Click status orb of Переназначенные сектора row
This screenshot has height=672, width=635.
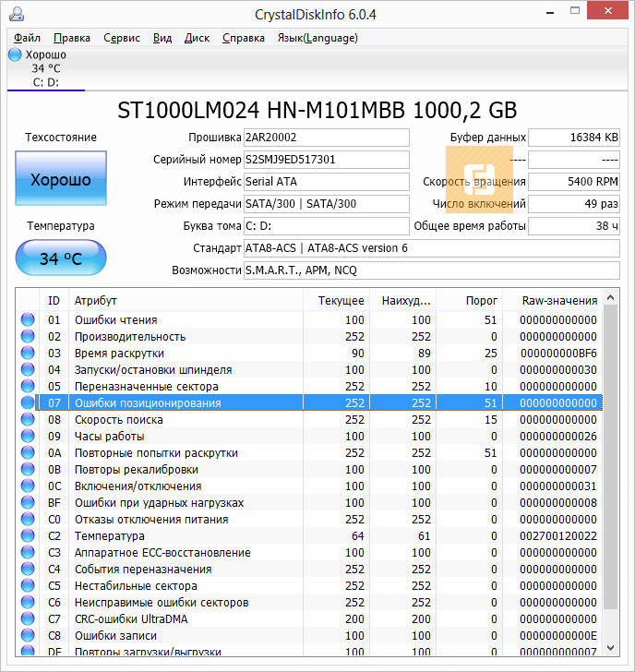tap(28, 386)
